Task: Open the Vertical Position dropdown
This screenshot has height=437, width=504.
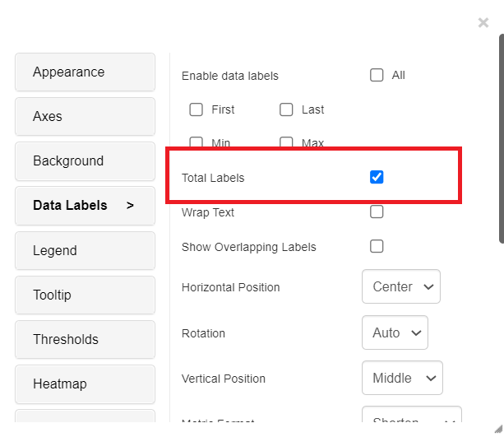Action: pos(402,379)
